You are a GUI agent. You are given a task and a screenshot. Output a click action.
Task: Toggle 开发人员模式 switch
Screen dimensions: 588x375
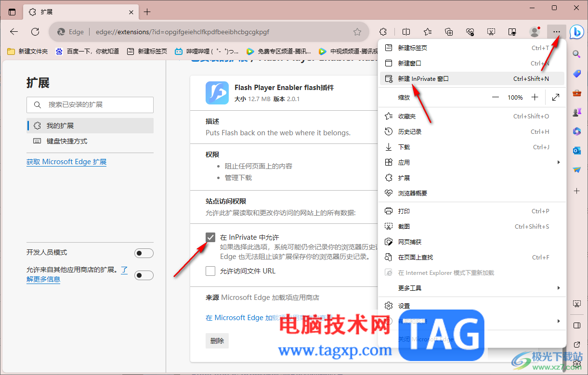144,253
